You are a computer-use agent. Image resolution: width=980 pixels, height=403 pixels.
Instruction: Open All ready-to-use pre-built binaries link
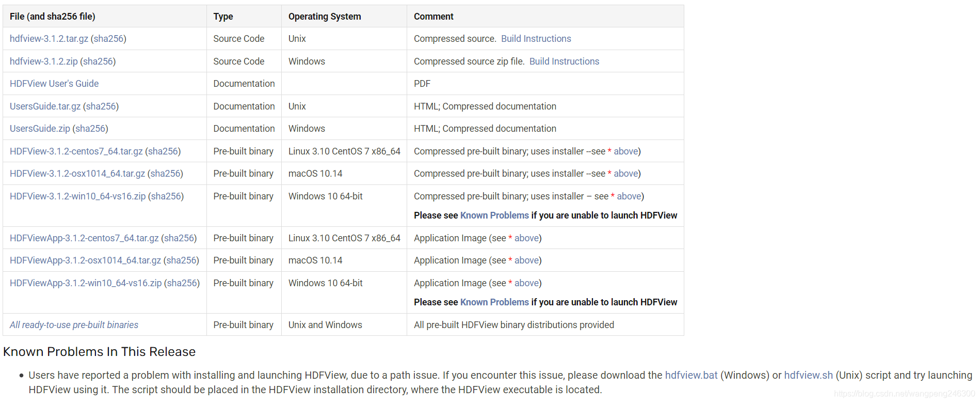(x=74, y=325)
